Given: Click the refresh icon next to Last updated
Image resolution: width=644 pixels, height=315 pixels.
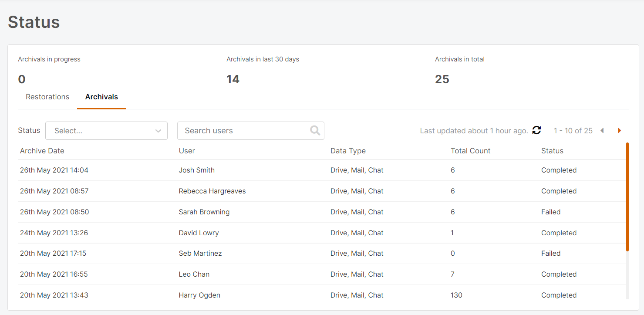Looking at the screenshot, I should click(536, 130).
